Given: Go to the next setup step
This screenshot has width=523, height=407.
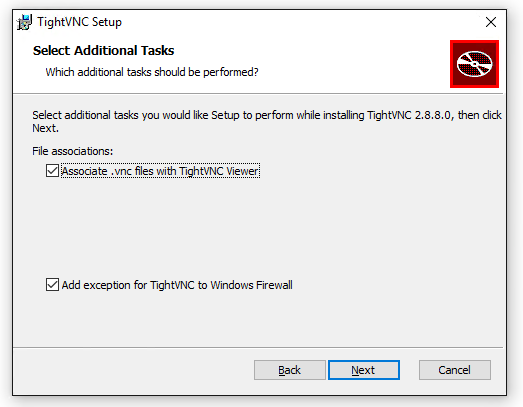Looking at the screenshot, I should tap(364, 370).
